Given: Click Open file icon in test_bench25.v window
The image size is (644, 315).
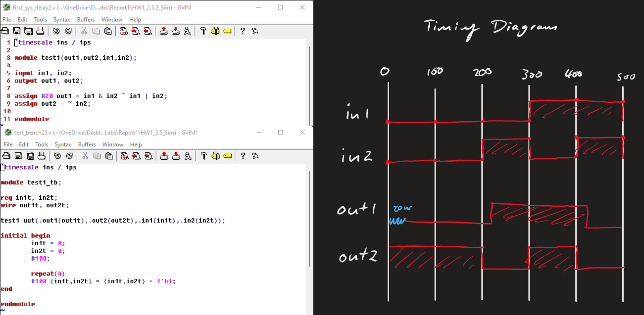Looking at the screenshot, I should coord(4,156).
